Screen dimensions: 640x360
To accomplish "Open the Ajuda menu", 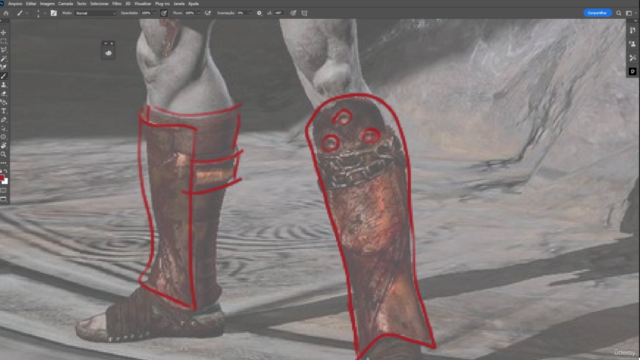I will tap(193, 4).
